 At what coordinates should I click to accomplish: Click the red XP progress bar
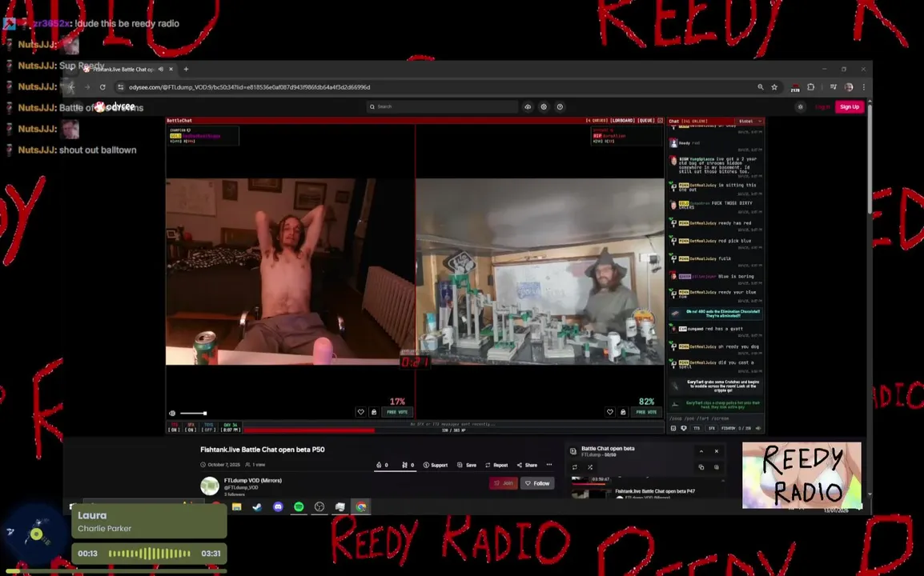(x=309, y=430)
